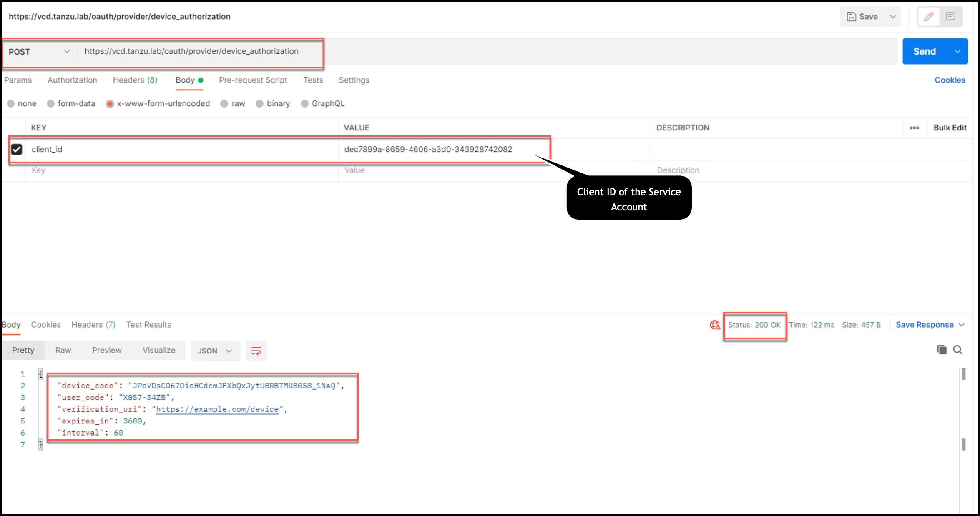Click the Bulk Edit button

(x=950, y=128)
